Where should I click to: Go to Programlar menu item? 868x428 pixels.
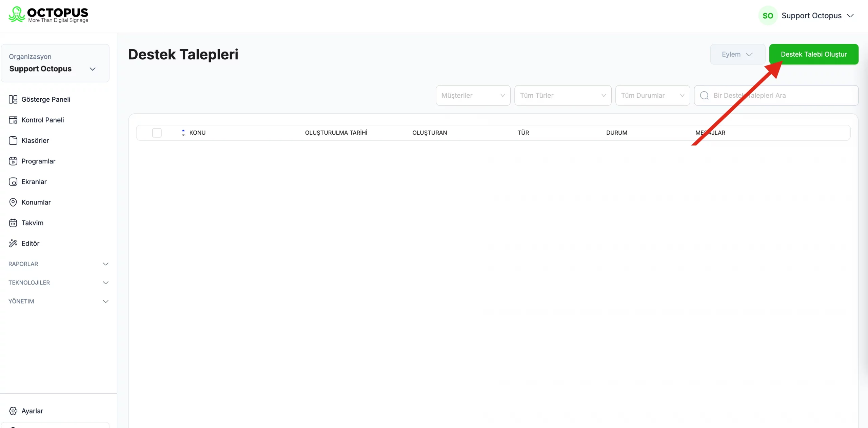click(x=38, y=161)
